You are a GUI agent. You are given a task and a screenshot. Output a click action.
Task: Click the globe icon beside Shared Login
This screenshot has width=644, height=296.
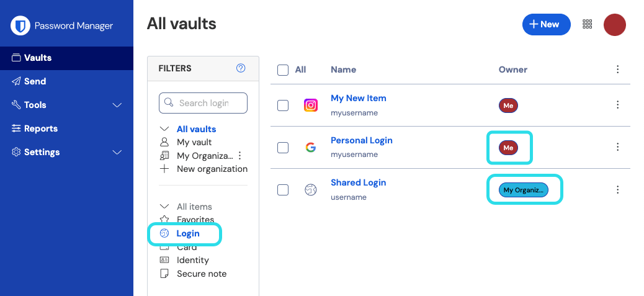(x=311, y=190)
